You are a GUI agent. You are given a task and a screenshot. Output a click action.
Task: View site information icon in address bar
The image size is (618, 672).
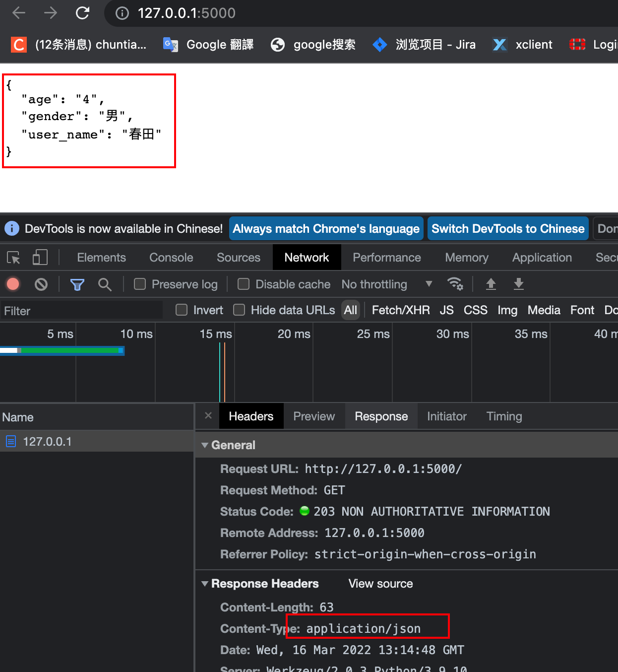(122, 13)
